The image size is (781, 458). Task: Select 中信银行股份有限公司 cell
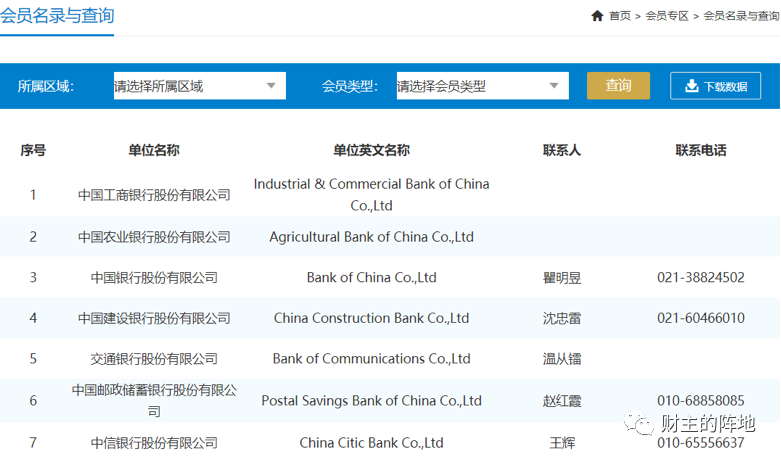154,443
